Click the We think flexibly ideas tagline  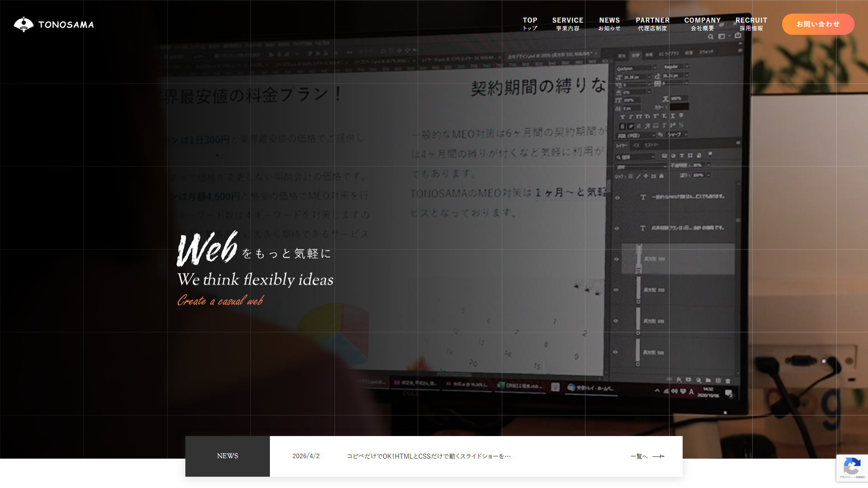[255, 280]
